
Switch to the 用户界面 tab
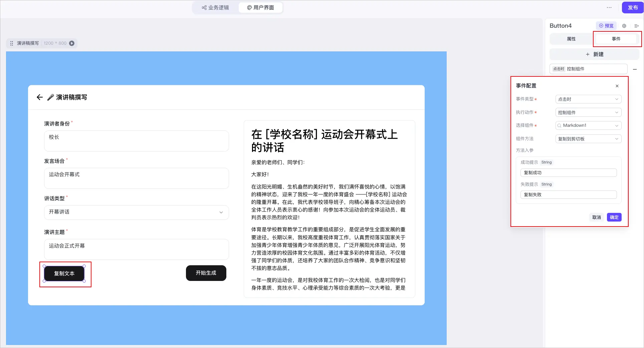(260, 7)
